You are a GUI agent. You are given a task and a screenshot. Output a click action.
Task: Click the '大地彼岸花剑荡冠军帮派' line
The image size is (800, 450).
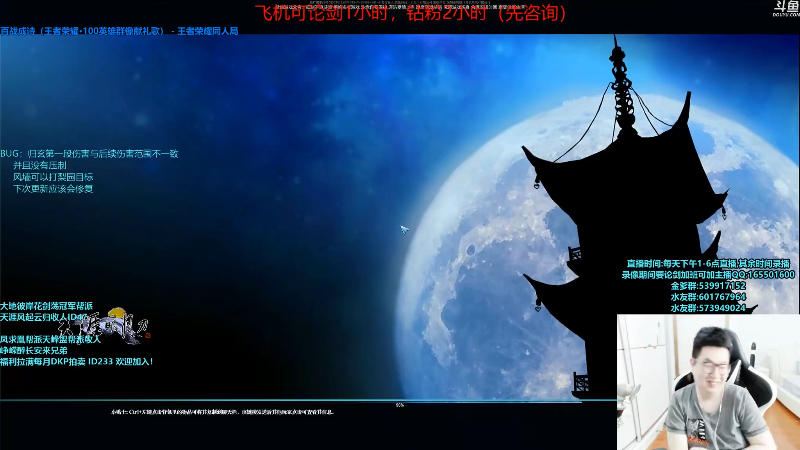[46, 306]
